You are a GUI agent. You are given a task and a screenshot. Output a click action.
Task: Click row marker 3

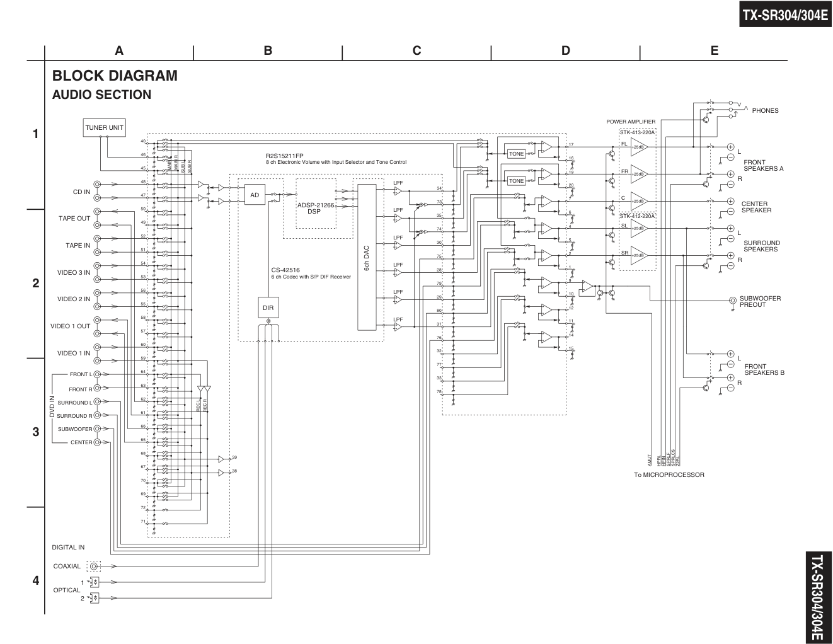coord(36,432)
